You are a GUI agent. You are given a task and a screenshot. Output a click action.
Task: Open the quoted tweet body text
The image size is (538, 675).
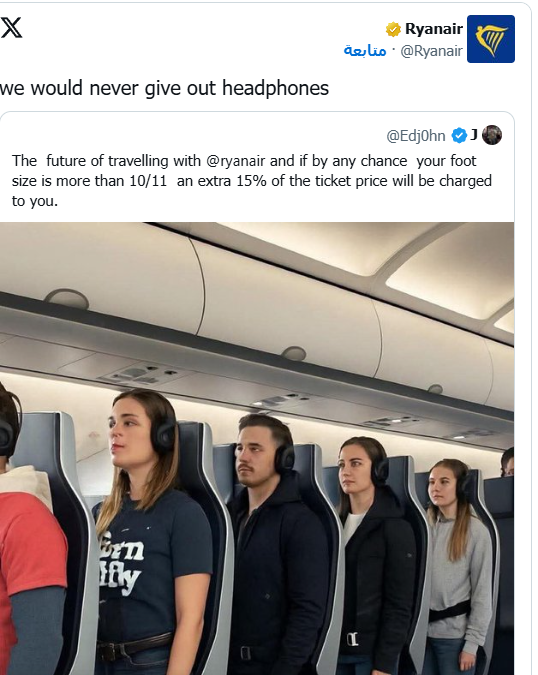(252, 181)
